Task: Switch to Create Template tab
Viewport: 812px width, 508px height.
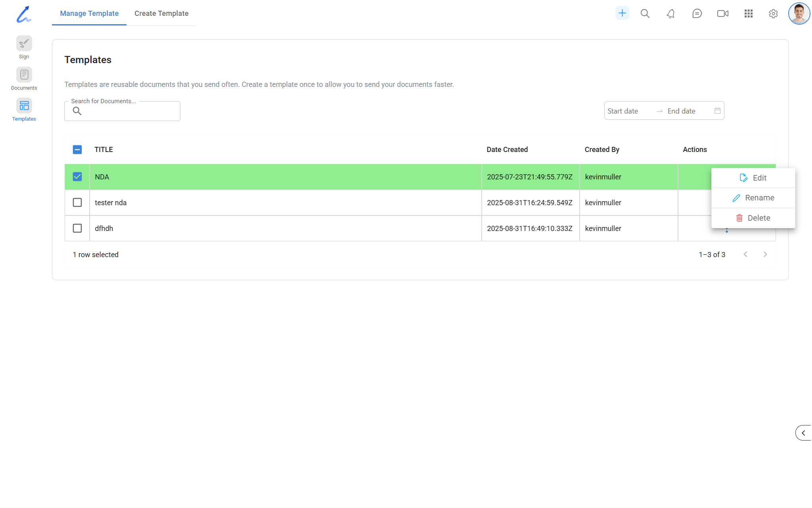Action: 161,13
